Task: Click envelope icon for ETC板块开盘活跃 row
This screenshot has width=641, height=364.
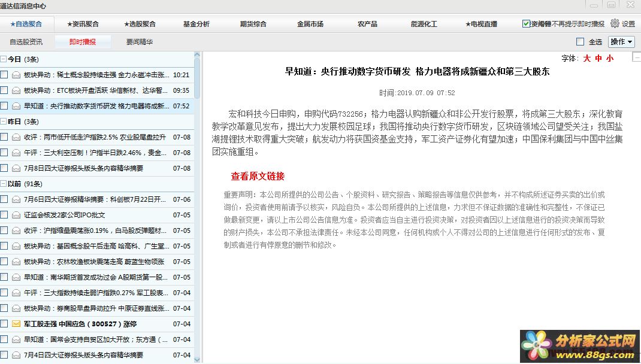Action: 16,90
